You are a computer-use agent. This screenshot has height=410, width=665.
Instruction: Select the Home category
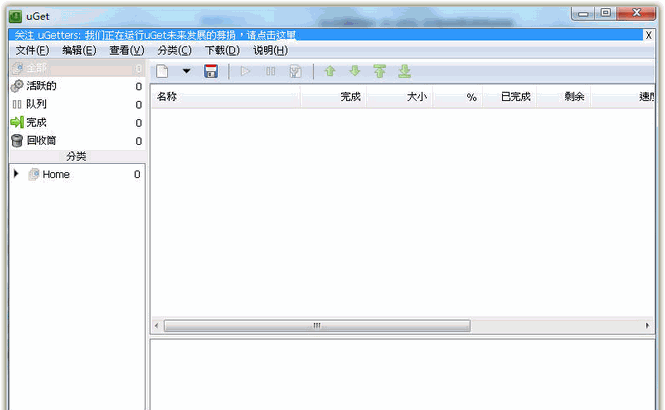tap(56, 174)
